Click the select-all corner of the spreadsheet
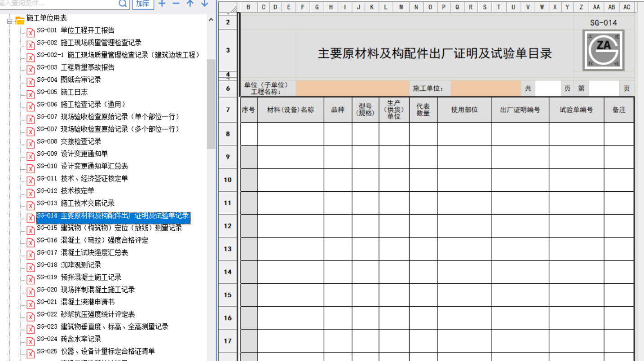 [229, 7]
